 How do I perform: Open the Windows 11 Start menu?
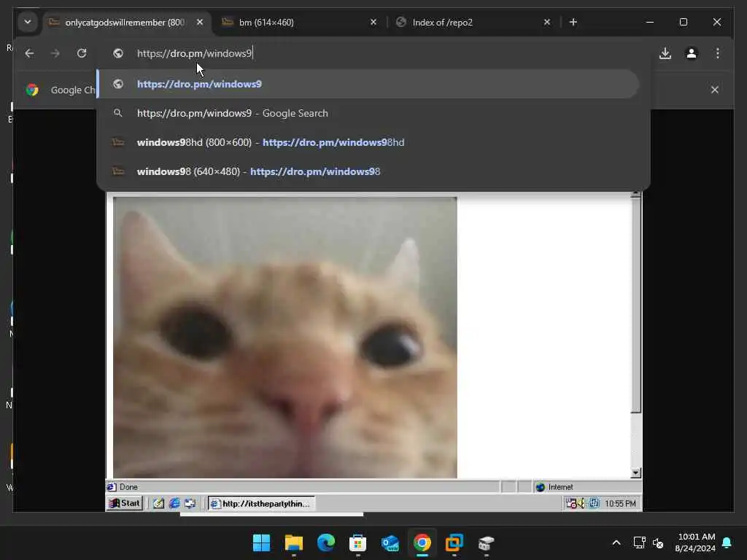(262, 542)
